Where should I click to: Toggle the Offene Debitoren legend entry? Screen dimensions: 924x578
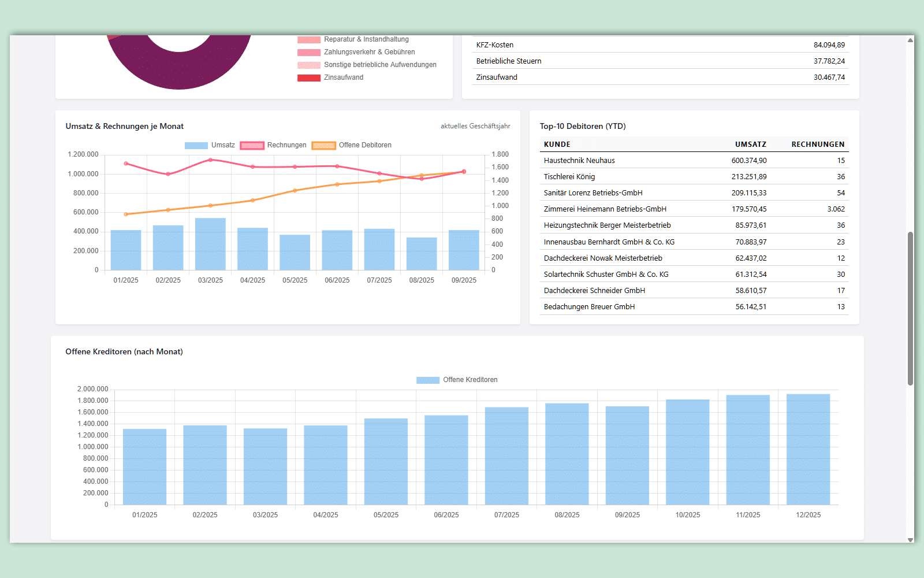click(352, 145)
